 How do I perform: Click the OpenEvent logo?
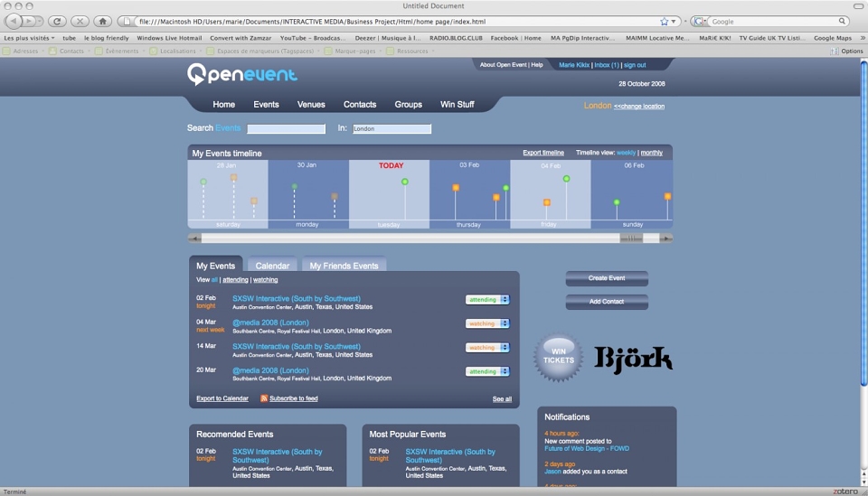click(242, 74)
